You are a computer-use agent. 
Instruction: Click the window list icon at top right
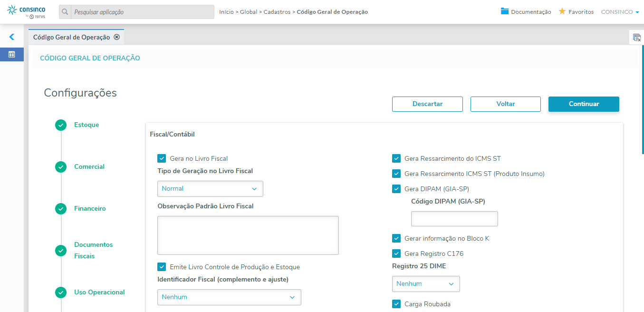[636, 38]
